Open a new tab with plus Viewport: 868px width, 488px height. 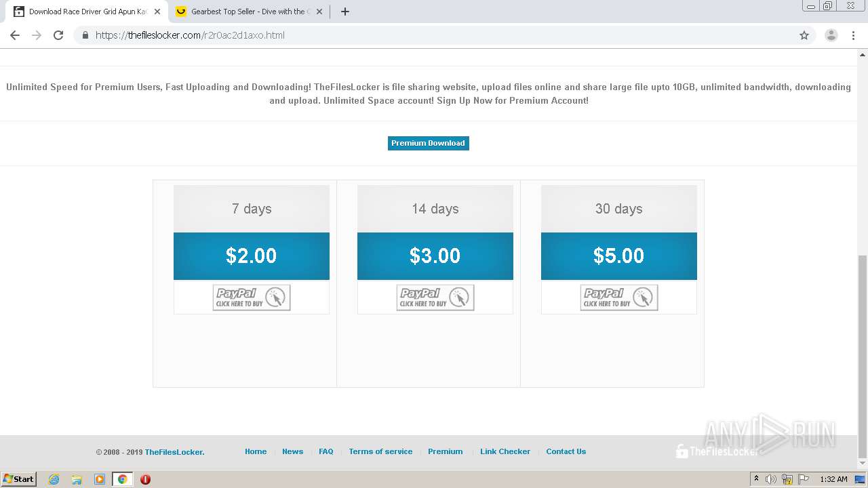[x=344, y=12]
